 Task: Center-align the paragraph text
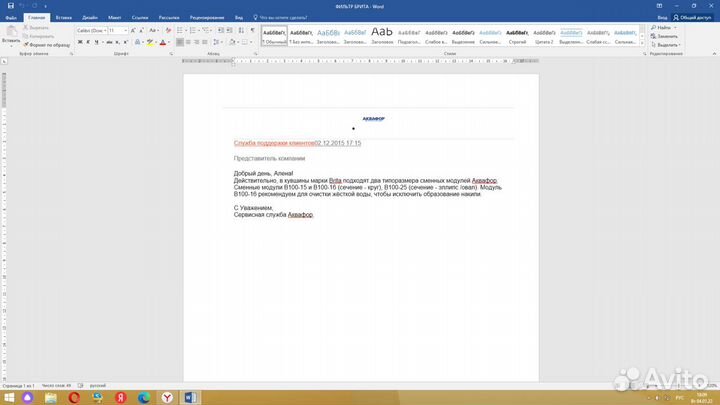point(190,43)
